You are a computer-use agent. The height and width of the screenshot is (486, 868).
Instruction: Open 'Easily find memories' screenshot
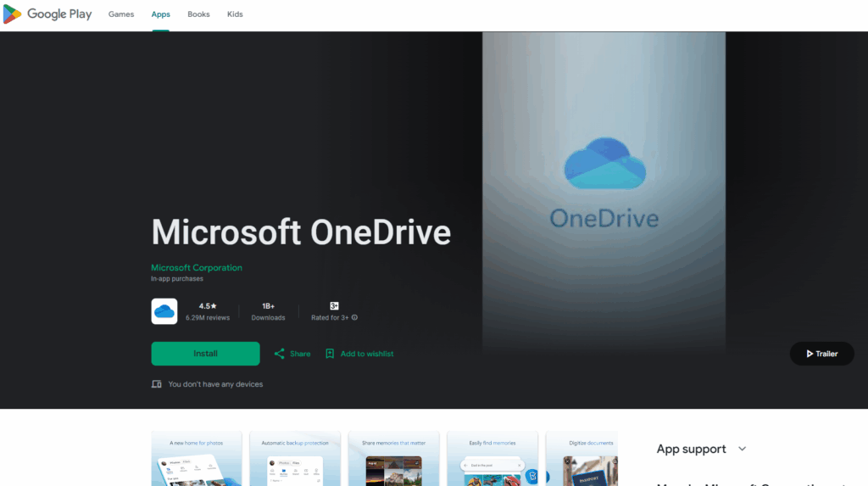click(492, 459)
